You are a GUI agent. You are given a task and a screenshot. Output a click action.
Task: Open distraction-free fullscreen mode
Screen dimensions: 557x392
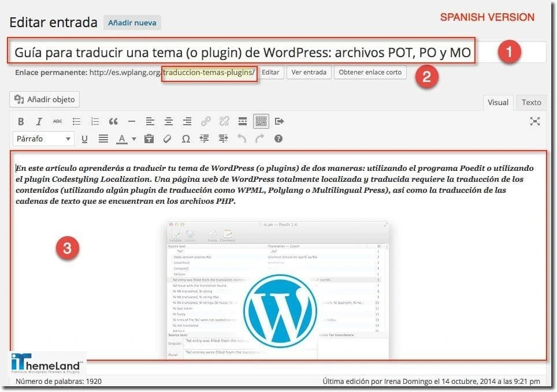(535, 121)
